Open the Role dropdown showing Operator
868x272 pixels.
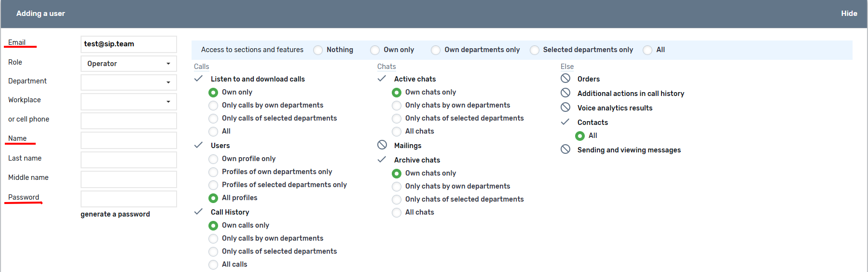[x=128, y=64]
